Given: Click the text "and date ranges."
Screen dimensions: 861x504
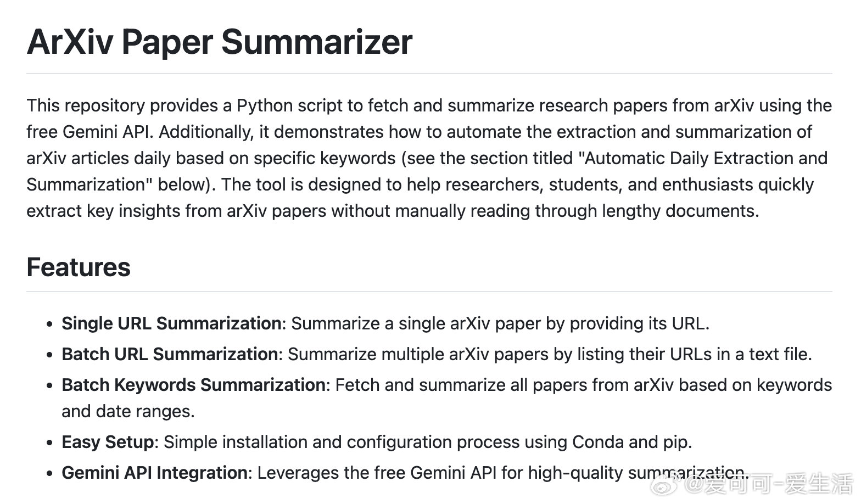Looking at the screenshot, I should (128, 411).
